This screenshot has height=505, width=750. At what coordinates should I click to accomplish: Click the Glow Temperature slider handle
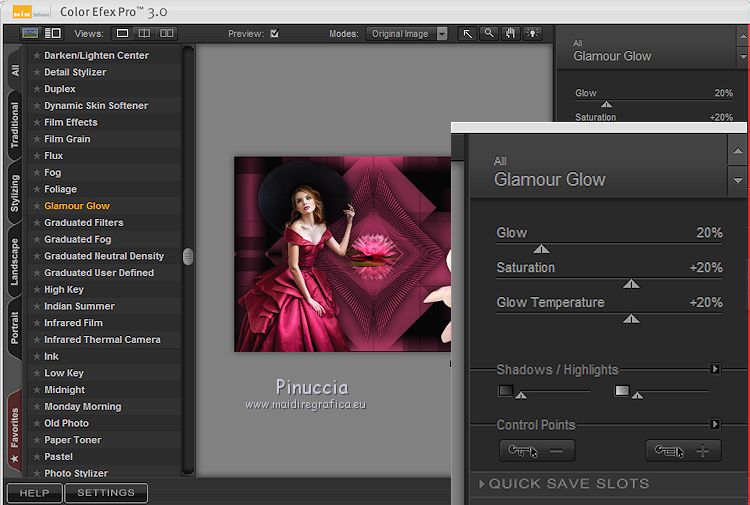(631, 319)
